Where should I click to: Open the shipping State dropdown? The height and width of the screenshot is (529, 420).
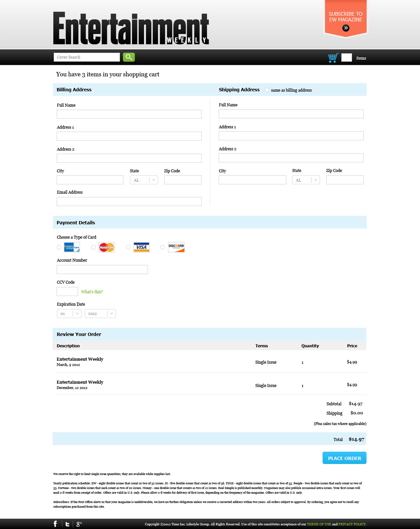306,180
